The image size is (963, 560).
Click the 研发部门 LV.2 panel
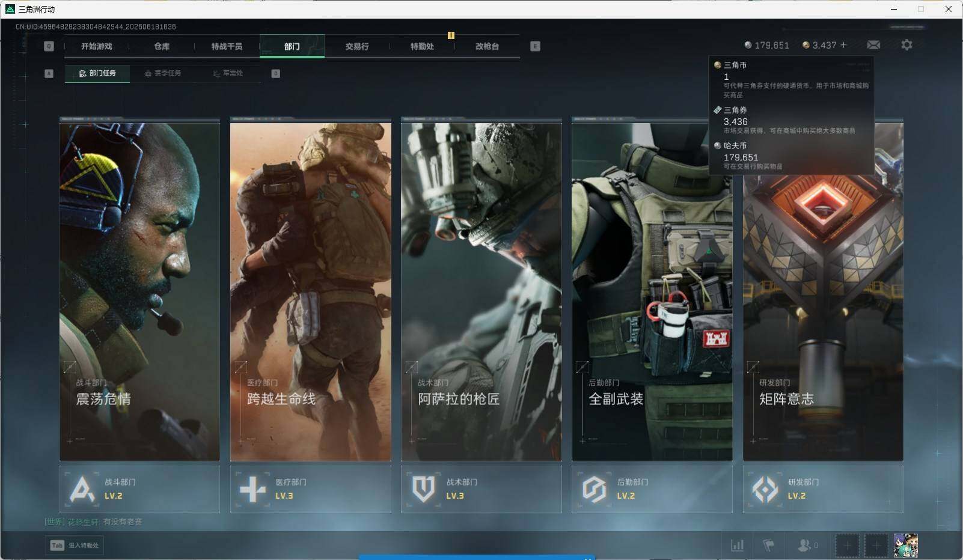[823, 489]
